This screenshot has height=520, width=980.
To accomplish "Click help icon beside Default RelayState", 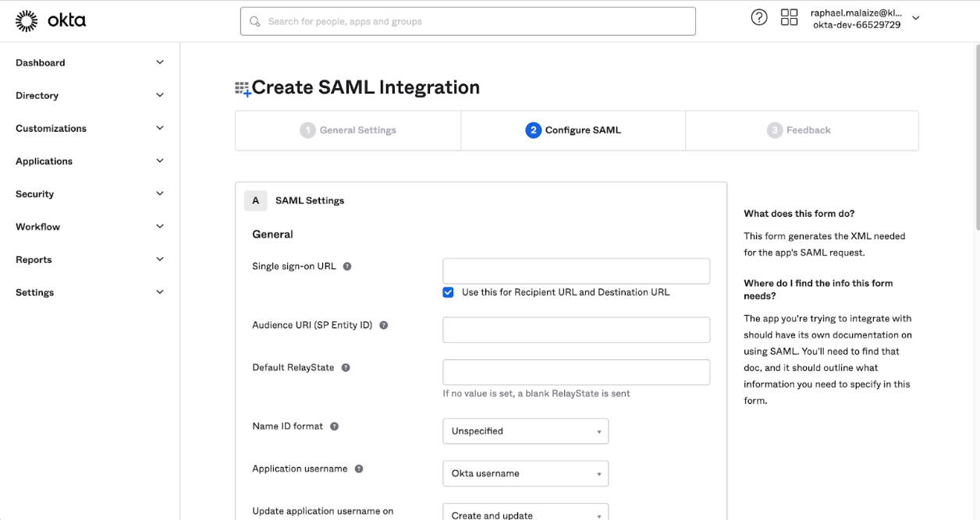I will click(346, 368).
